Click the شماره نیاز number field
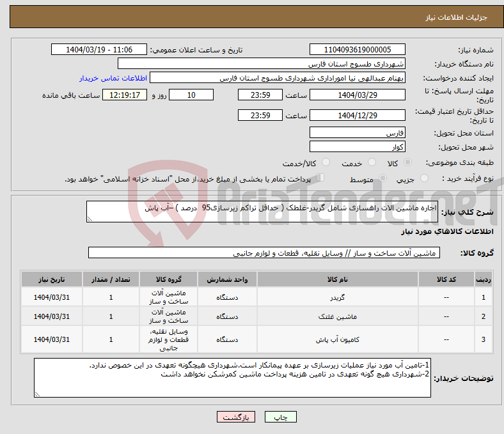The height and width of the screenshot is (434, 504). click(x=358, y=49)
